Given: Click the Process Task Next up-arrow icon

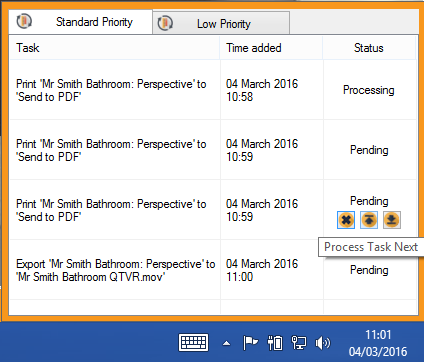Looking at the screenshot, I should (369, 220).
